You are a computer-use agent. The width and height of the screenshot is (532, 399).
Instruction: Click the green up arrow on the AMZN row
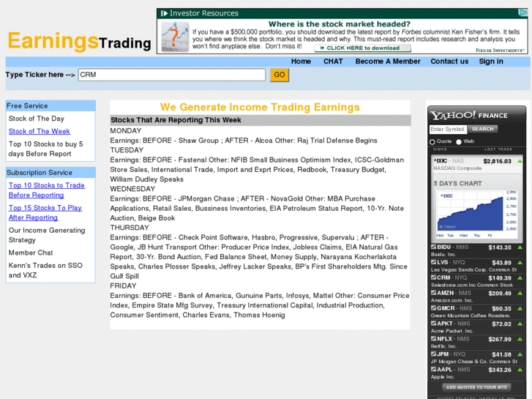(x=520, y=293)
